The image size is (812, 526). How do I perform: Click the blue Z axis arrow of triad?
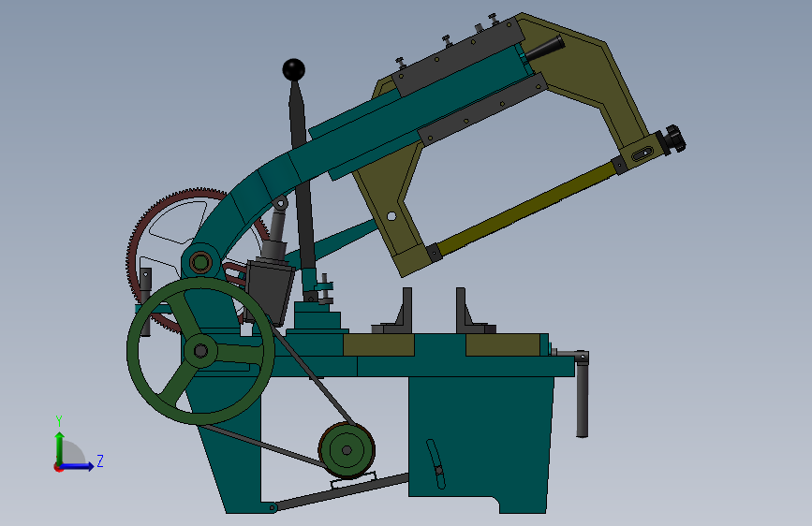[77, 466]
